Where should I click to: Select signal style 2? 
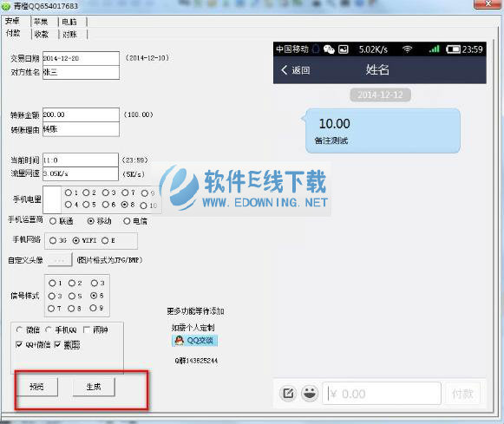(x=72, y=283)
